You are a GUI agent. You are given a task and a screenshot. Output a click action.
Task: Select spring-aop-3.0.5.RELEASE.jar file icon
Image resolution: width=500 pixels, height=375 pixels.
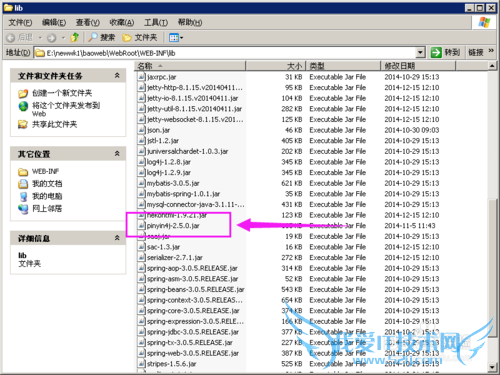[142, 268]
